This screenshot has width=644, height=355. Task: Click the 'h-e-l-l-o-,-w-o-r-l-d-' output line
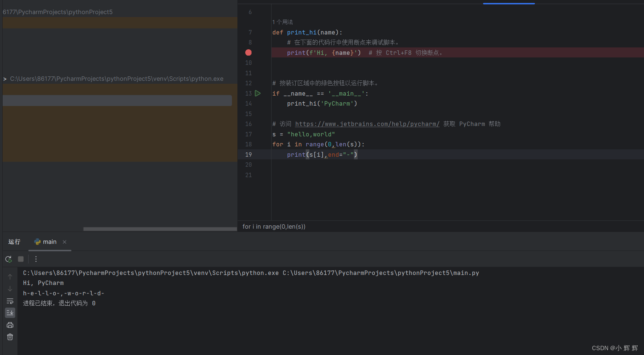pyautogui.click(x=63, y=293)
